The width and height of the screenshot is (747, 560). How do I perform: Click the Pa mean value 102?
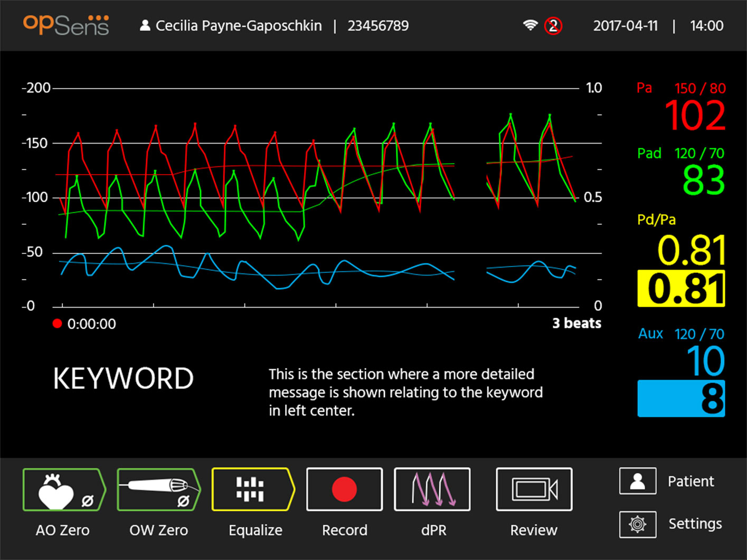695,115
